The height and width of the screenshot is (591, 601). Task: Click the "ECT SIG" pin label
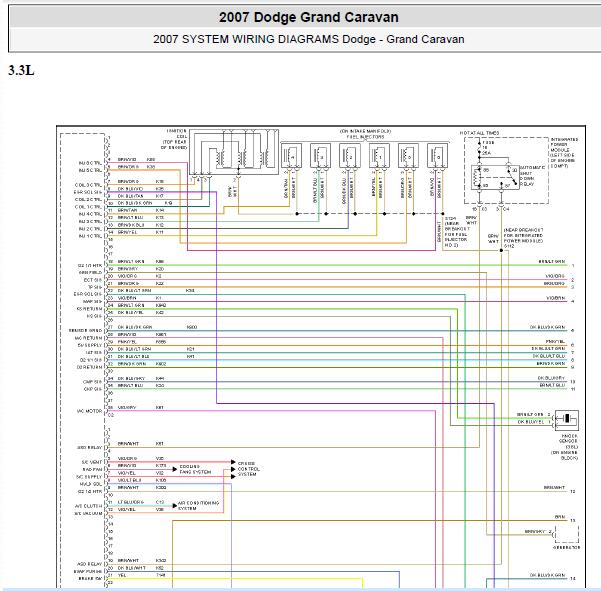93,280
